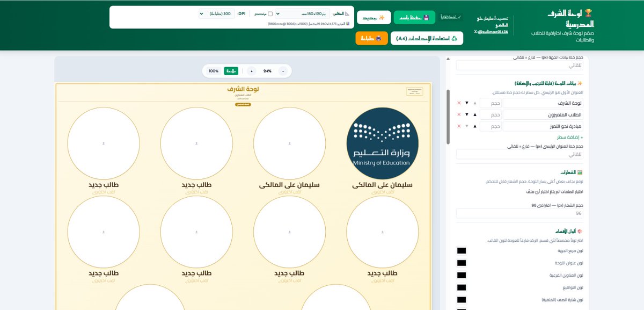The width and height of the screenshot is (644, 310).
Task: Click the main title font size field
Action: coord(520,154)
